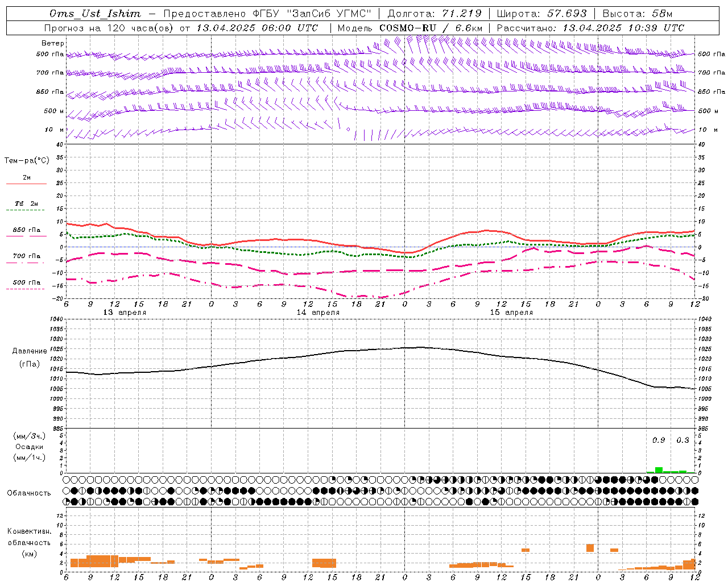Click the 0.9 precipitation total
Screen dimensions: 728x582
tap(659, 440)
